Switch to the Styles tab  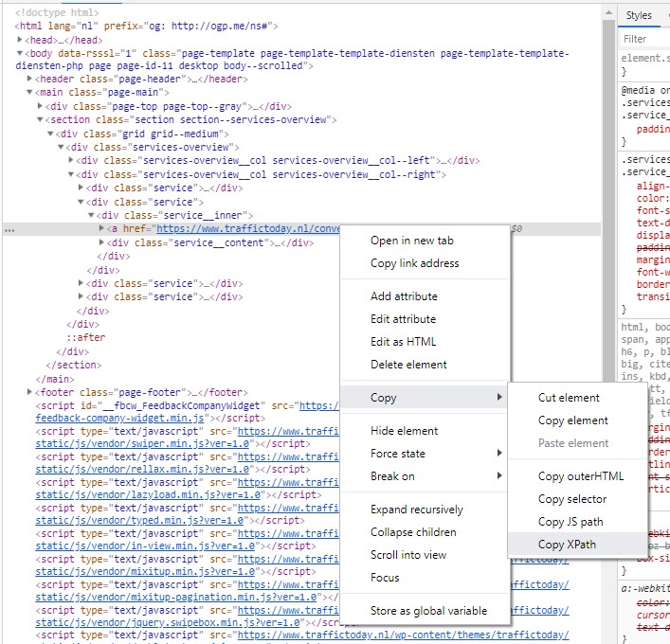tap(639, 15)
